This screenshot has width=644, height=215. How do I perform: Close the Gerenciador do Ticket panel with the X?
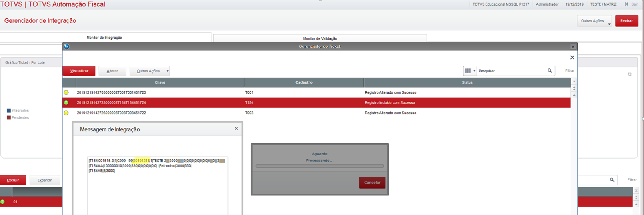coord(572,58)
